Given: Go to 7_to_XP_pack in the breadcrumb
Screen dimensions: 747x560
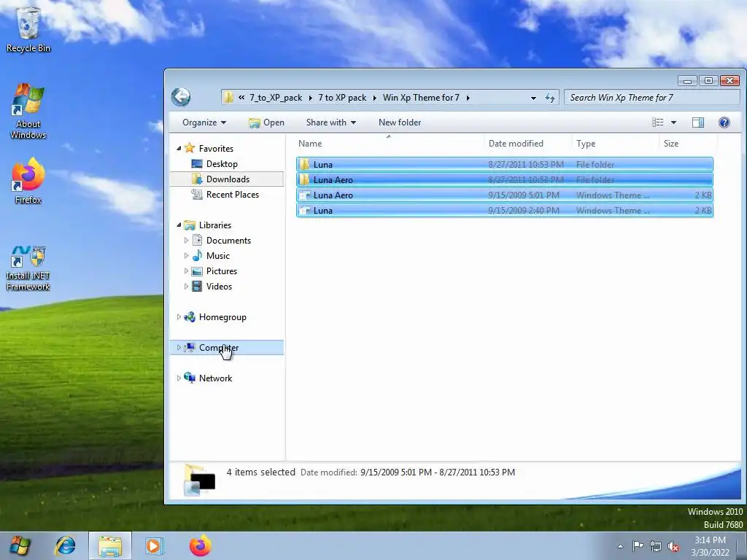Looking at the screenshot, I should coord(276,98).
